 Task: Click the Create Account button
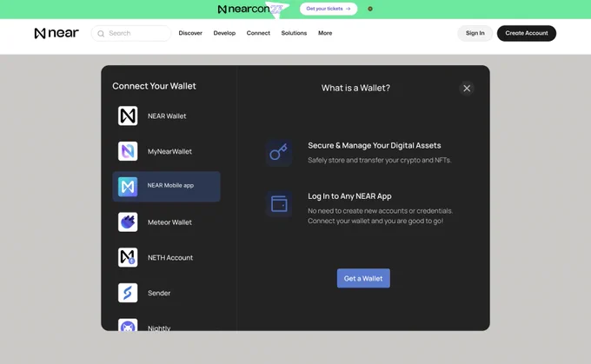coord(527,33)
